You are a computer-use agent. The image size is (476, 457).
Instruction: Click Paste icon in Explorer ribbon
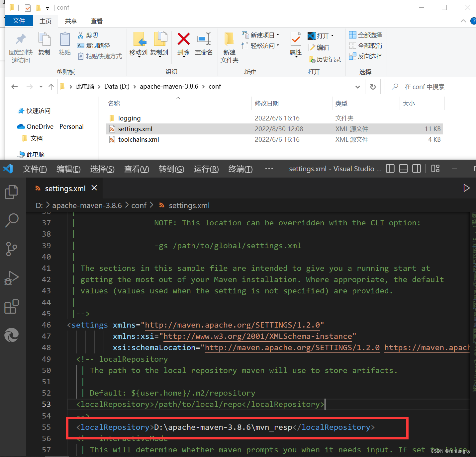(65, 44)
